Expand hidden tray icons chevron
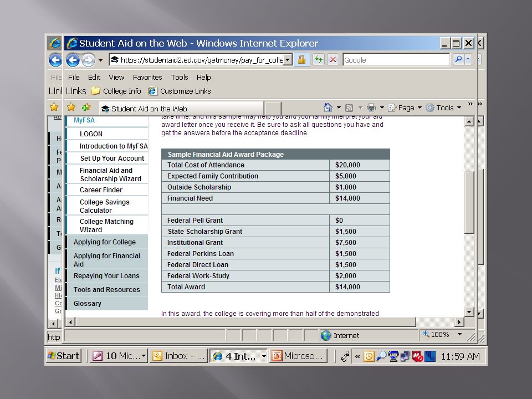 coord(357,356)
